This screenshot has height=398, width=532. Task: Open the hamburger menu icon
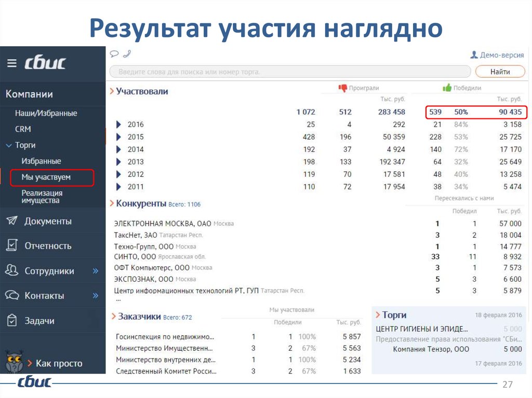pyautogui.click(x=12, y=63)
